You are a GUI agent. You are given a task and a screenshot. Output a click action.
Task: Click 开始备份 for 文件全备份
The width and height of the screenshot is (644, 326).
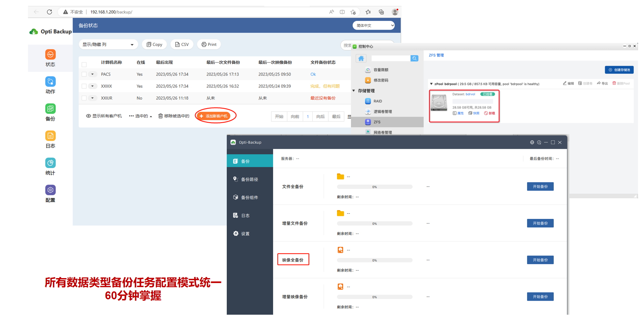tap(540, 187)
